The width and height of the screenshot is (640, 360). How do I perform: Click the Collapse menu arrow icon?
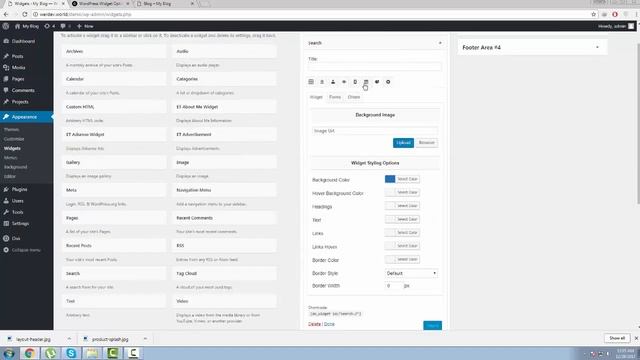(x=6, y=250)
